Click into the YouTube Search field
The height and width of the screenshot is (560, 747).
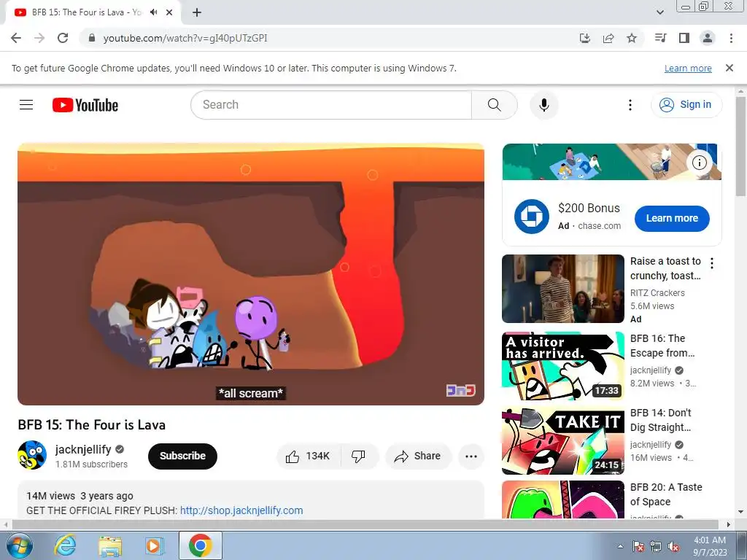click(331, 105)
